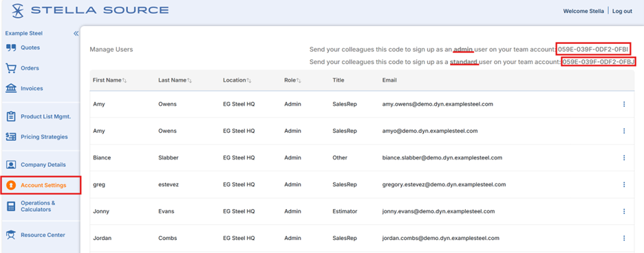Screen dimensions: 644x253
Task: Click the Invoices bank building icon
Action: 11,88
